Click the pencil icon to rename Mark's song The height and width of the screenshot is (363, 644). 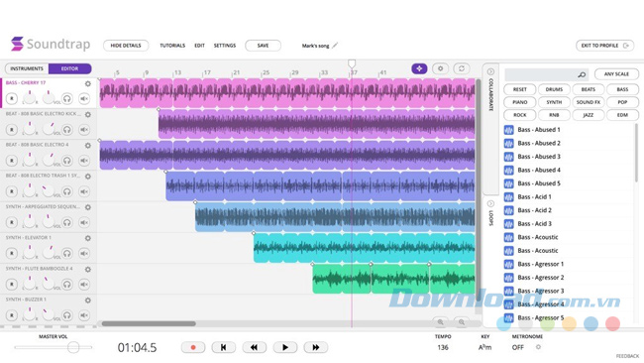click(x=335, y=46)
